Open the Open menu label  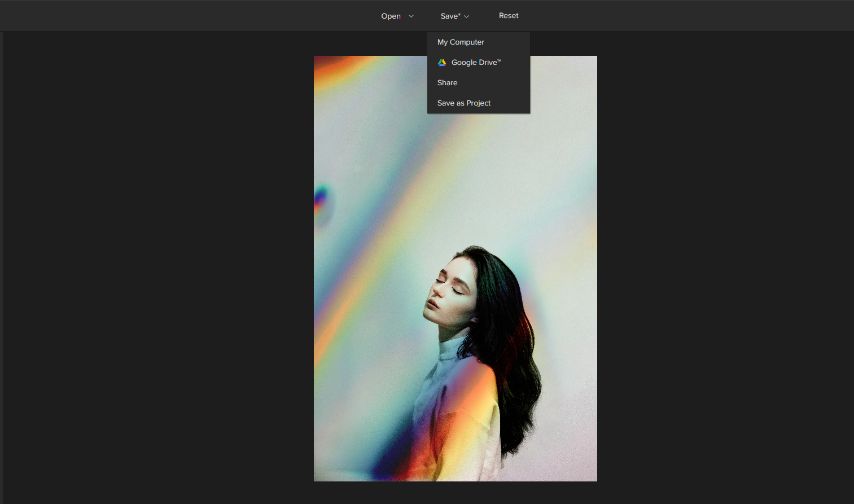(x=391, y=16)
